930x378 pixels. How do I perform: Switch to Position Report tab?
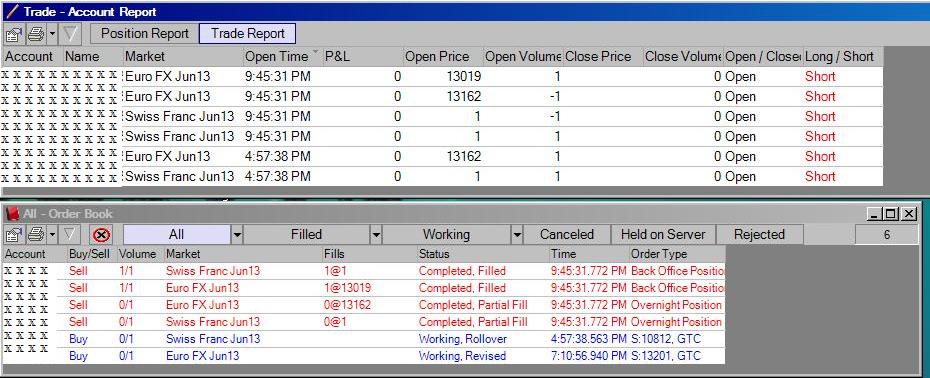[145, 34]
